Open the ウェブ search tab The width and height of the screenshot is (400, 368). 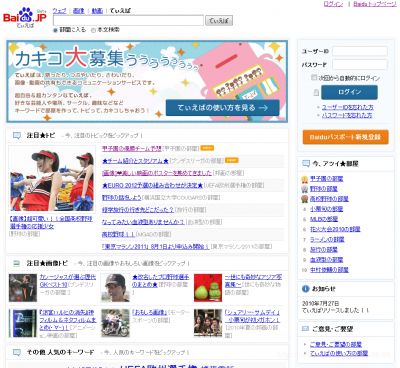tap(60, 11)
